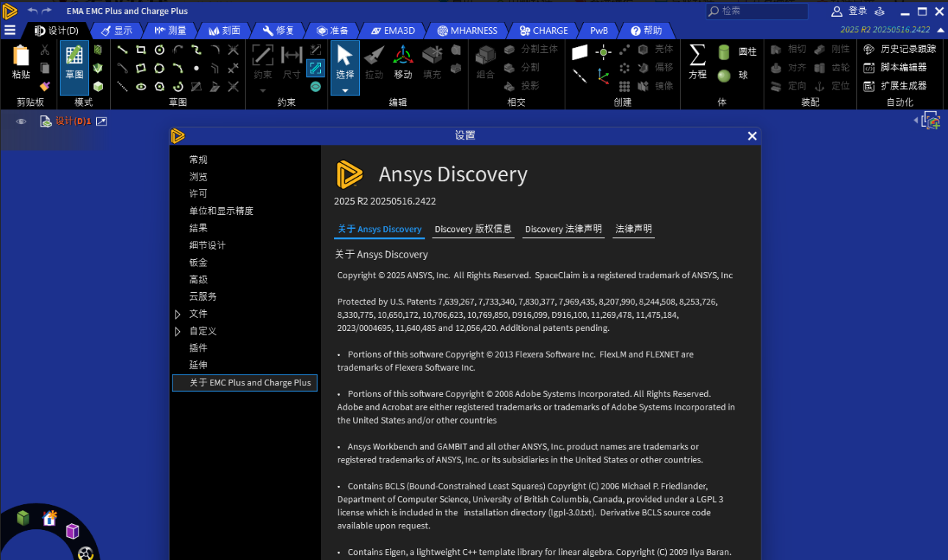
Task: Click the 选择 select arrow tool
Action: point(345,62)
